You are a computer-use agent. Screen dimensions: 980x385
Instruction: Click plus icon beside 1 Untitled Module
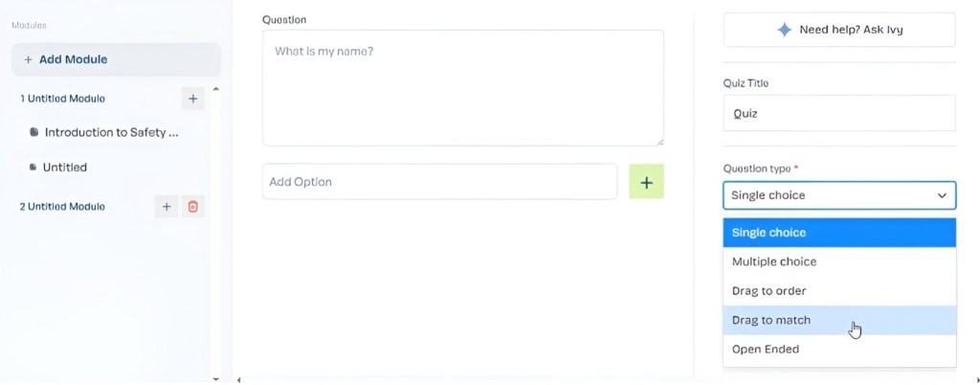pos(192,99)
